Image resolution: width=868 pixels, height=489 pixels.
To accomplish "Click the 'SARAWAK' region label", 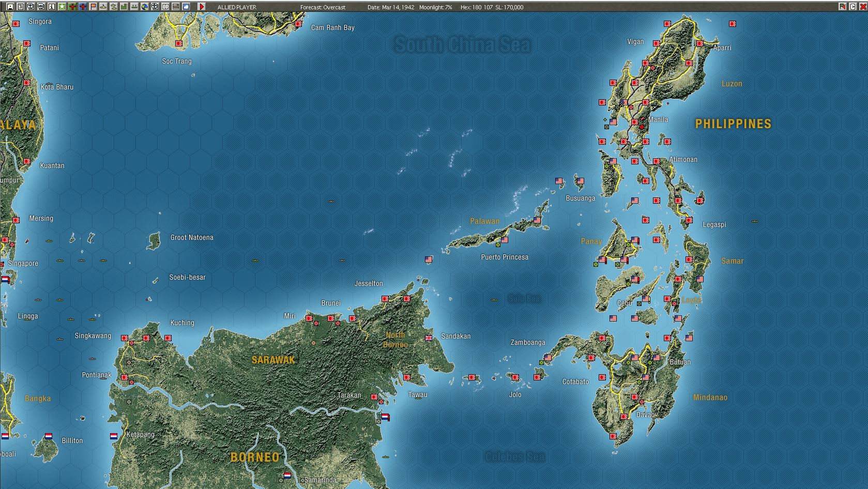I will pos(273,360).
